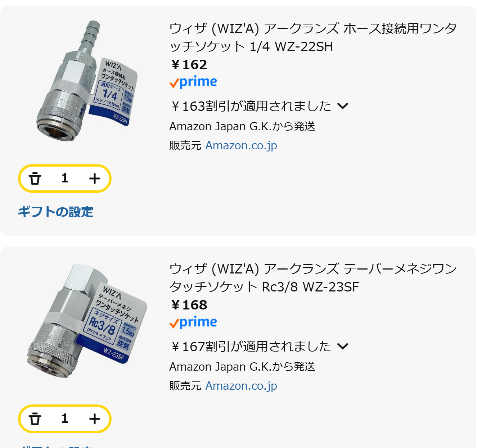Expand the ¥163 discount applied details
477x448 pixels.
[343, 106]
